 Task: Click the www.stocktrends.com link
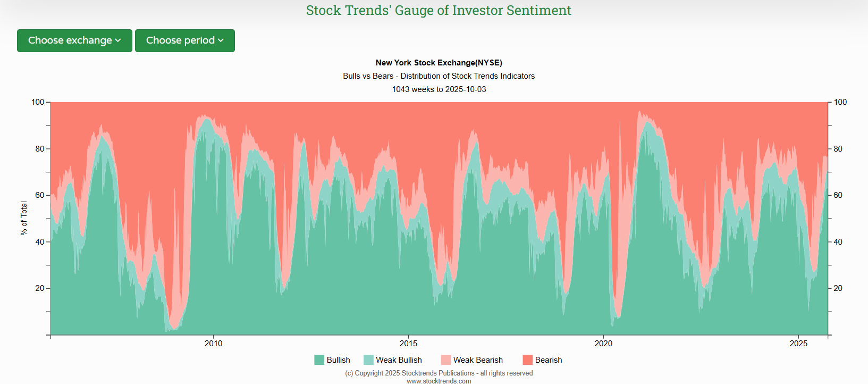click(x=439, y=381)
